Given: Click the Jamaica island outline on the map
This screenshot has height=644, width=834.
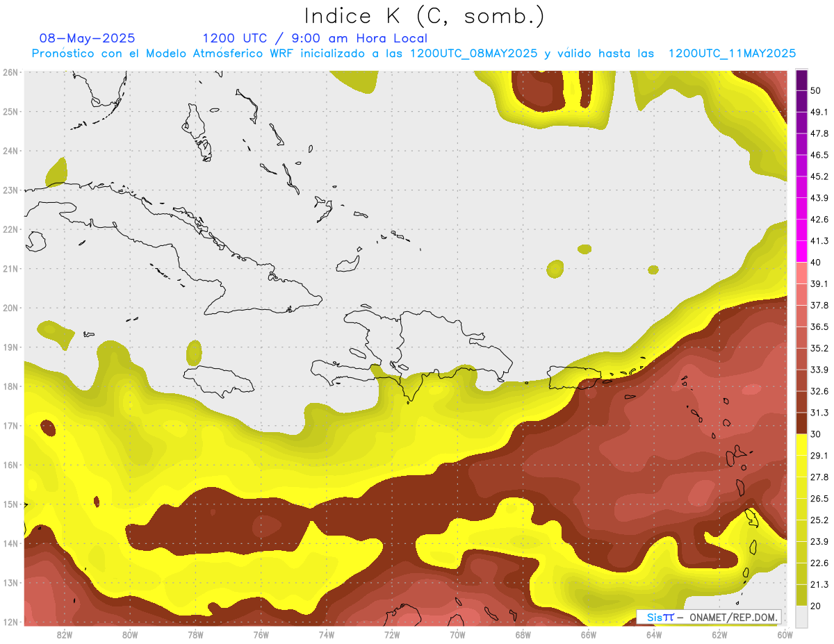Looking at the screenshot, I should coord(219,381).
